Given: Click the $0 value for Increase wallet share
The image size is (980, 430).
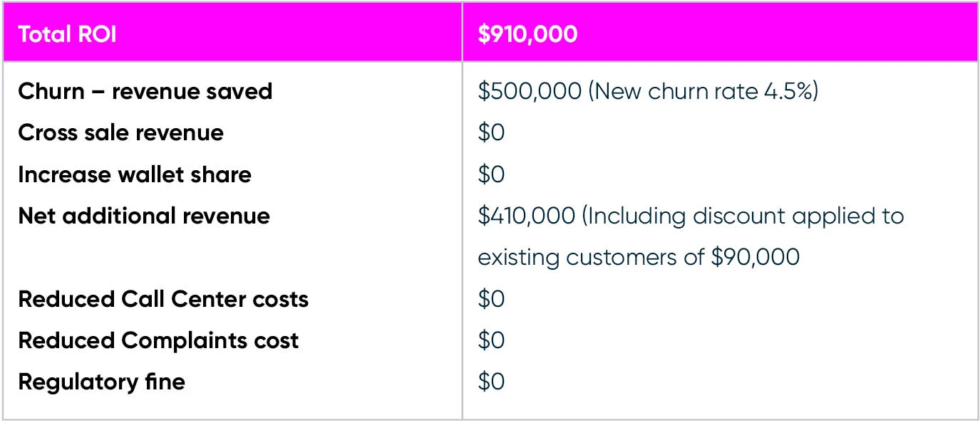Looking at the screenshot, I should (491, 174).
